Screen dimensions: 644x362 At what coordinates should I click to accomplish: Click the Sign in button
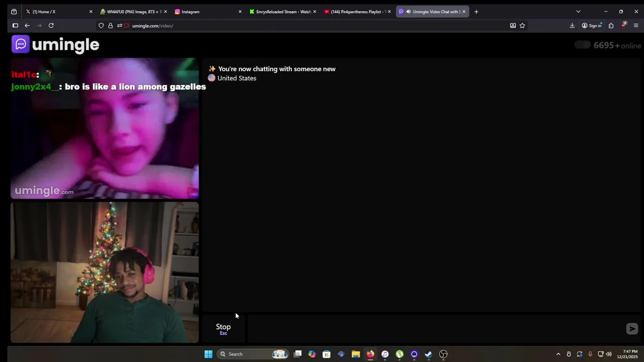click(592, 26)
